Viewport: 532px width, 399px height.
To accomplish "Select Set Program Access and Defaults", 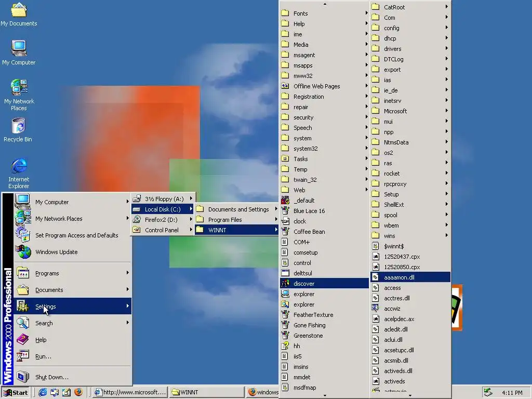I will click(x=73, y=235).
